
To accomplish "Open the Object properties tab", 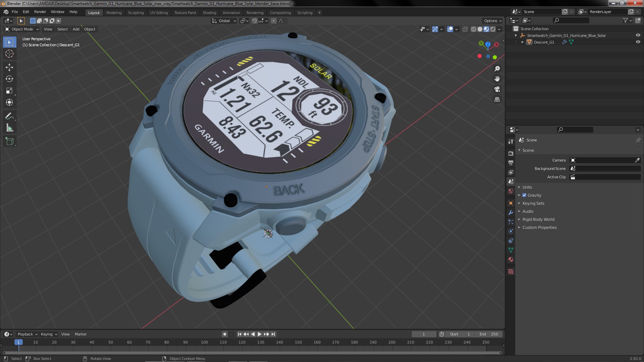I will pos(511,203).
